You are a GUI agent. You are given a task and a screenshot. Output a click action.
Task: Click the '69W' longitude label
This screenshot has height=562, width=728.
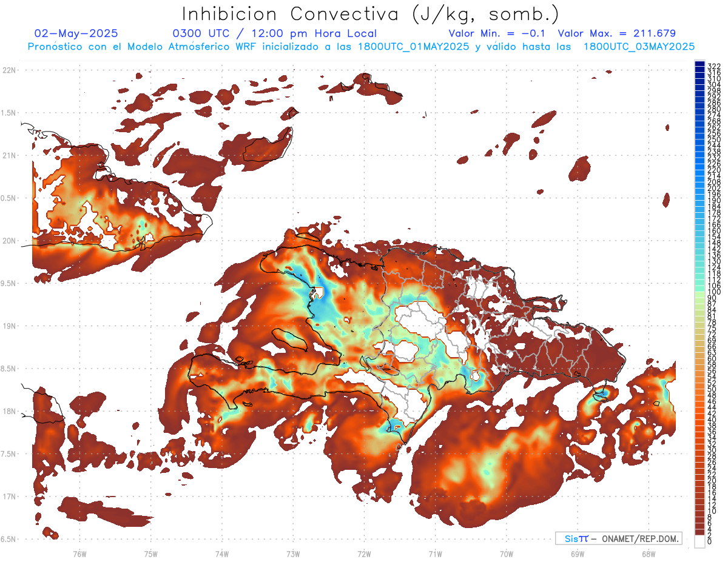[578, 554]
